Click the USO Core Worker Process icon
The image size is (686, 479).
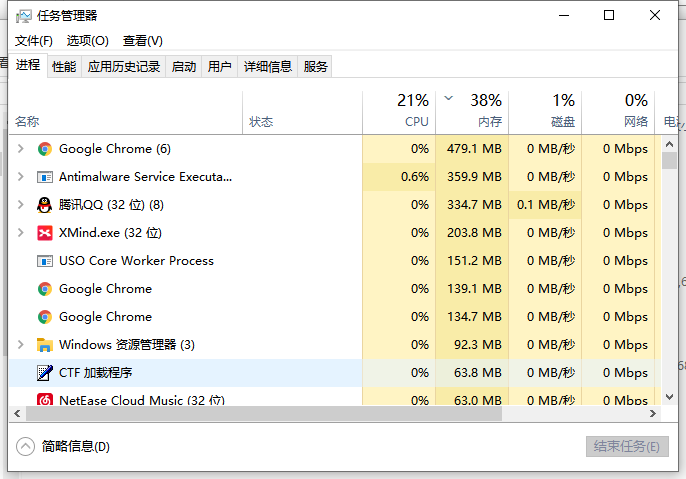click(x=45, y=261)
